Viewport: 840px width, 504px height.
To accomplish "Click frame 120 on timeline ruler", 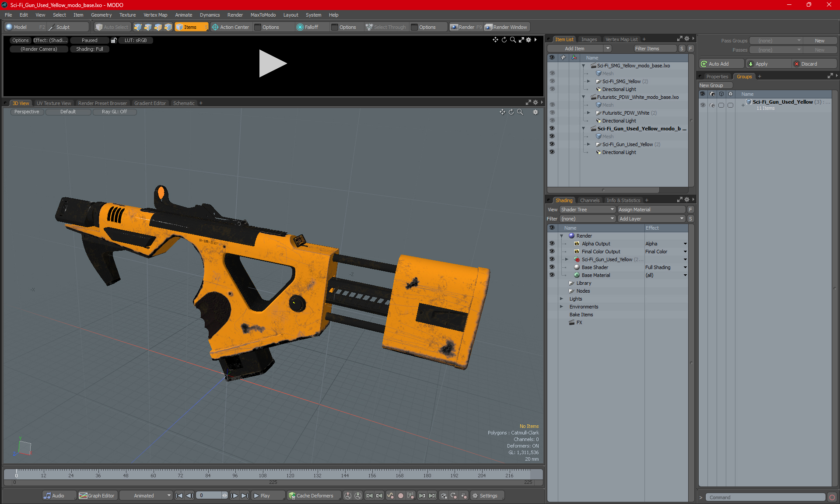I will [290, 475].
